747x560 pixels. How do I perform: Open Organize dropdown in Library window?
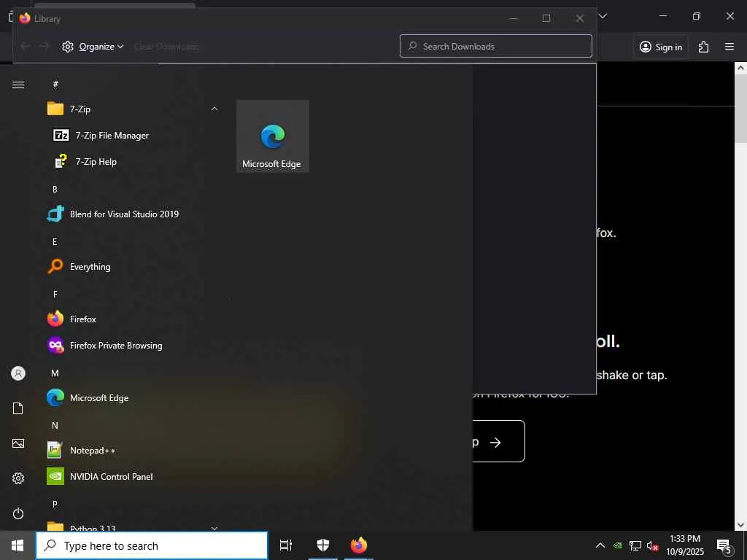click(x=93, y=47)
